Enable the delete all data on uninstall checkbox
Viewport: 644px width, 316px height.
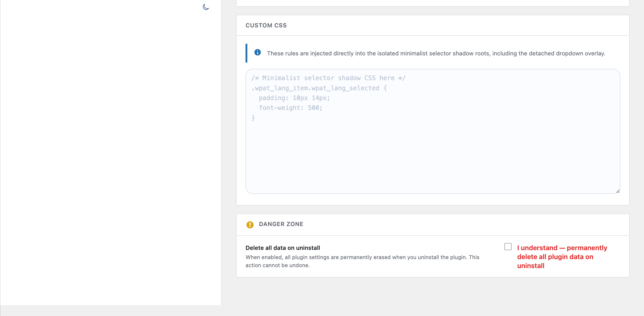pyautogui.click(x=508, y=247)
